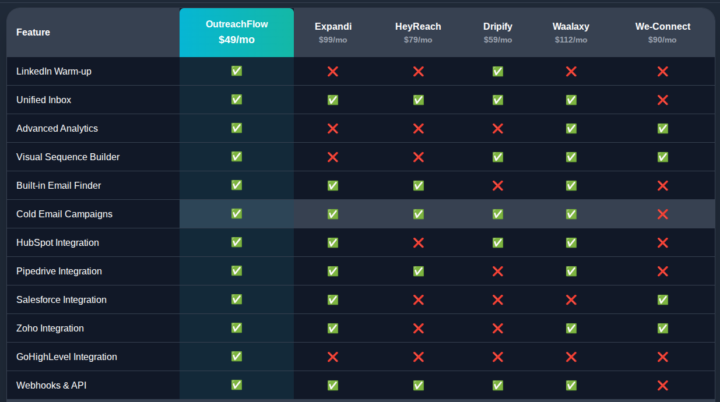Select the Cold Email Campaigns label
720x402 pixels.
pos(64,214)
